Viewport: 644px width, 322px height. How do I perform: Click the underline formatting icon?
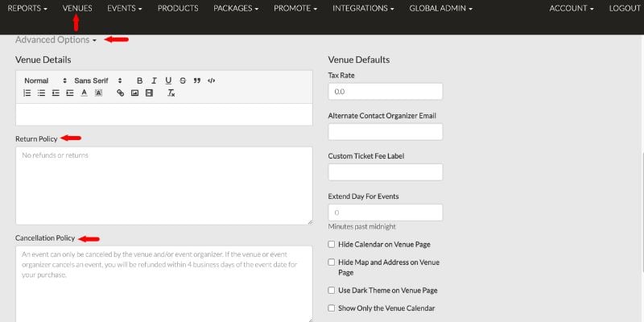click(x=168, y=80)
